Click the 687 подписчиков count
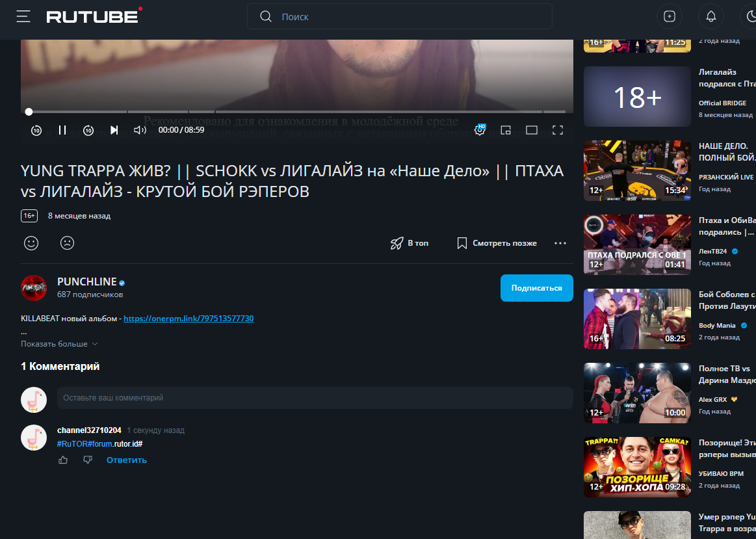This screenshot has height=539, width=756. point(90,295)
